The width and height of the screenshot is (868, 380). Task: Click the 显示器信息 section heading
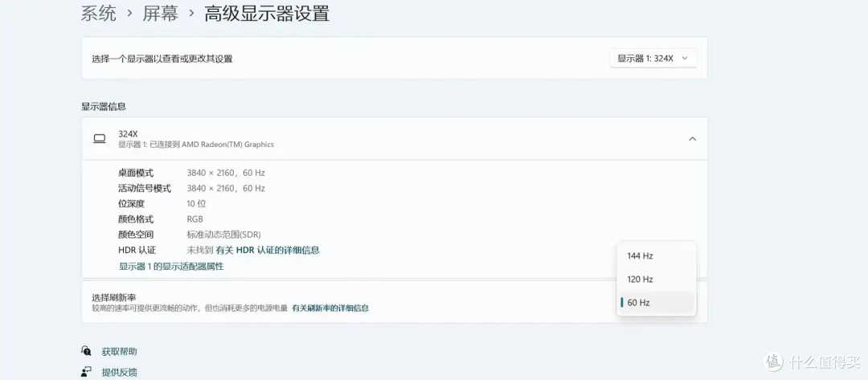tap(104, 106)
